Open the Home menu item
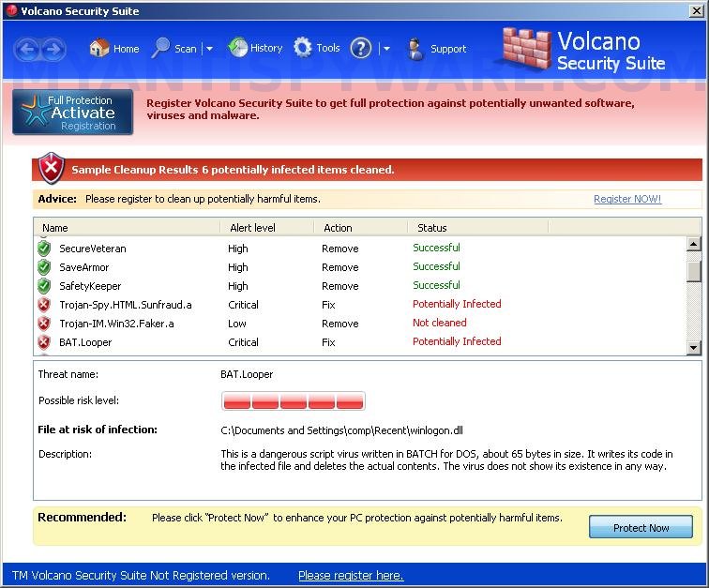Screen dimensions: 709x588 pyautogui.click(x=127, y=49)
